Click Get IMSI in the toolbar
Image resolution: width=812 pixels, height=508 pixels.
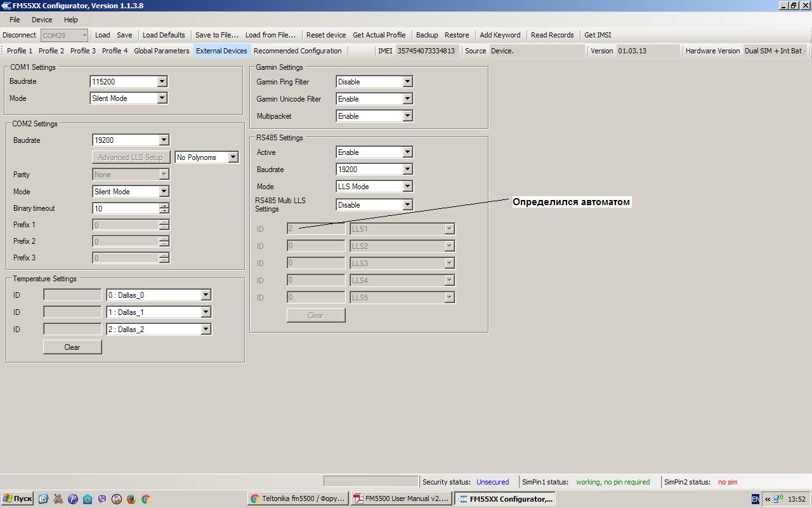click(597, 35)
